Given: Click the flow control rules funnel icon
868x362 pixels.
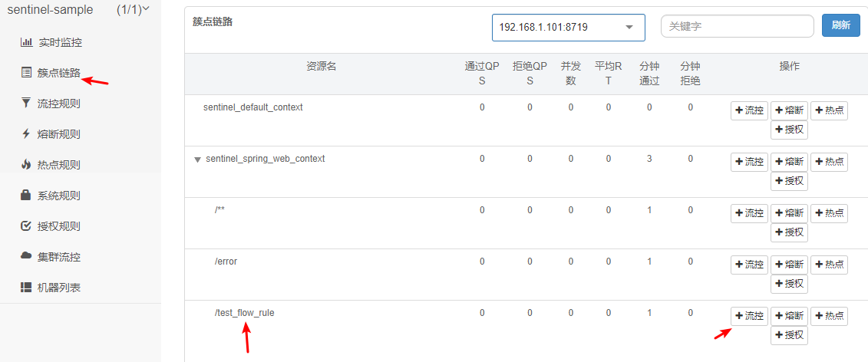Looking at the screenshot, I should coord(26,104).
